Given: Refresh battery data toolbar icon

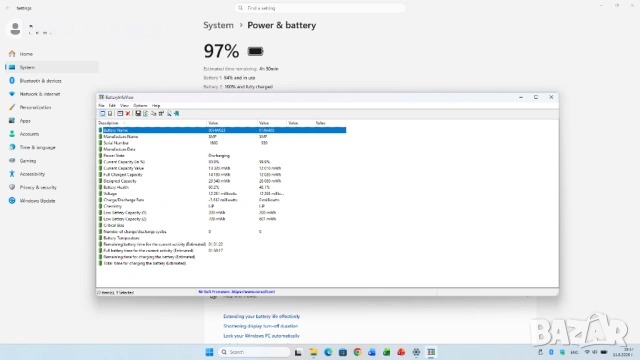Looking at the screenshot, I should (x=145, y=113).
